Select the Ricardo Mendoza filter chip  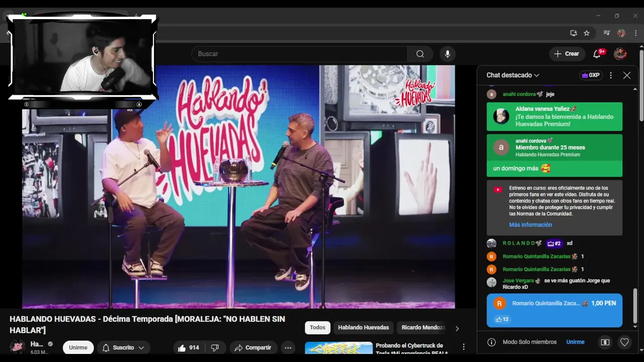pos(422,327)
